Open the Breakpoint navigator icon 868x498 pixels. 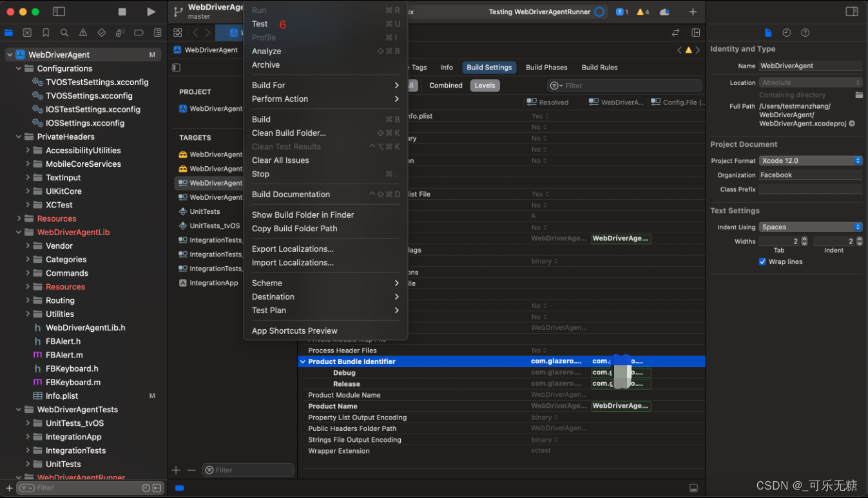(x=139, y=32)
